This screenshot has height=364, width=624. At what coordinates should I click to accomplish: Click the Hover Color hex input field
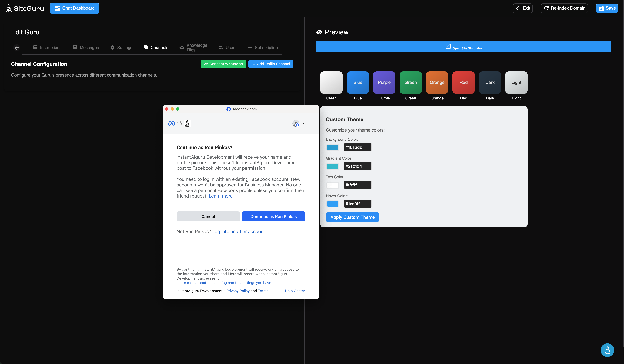tap(357, 204)
